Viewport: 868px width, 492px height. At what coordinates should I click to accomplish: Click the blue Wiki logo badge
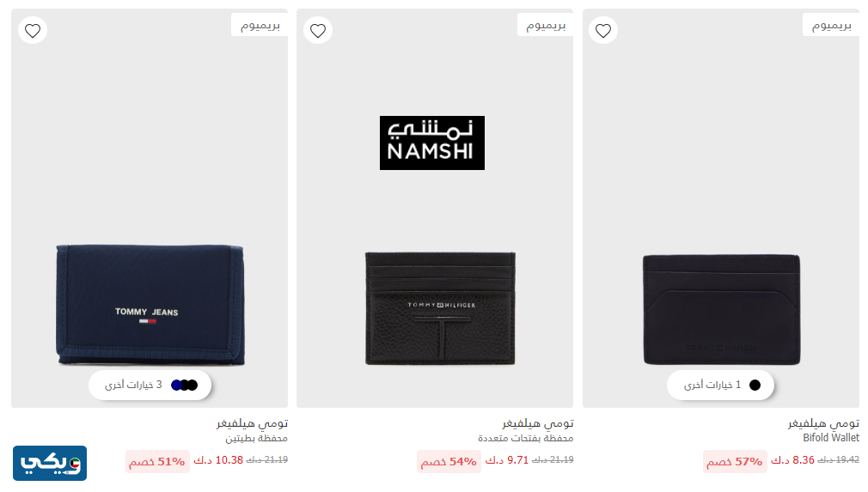coord(50,464)
